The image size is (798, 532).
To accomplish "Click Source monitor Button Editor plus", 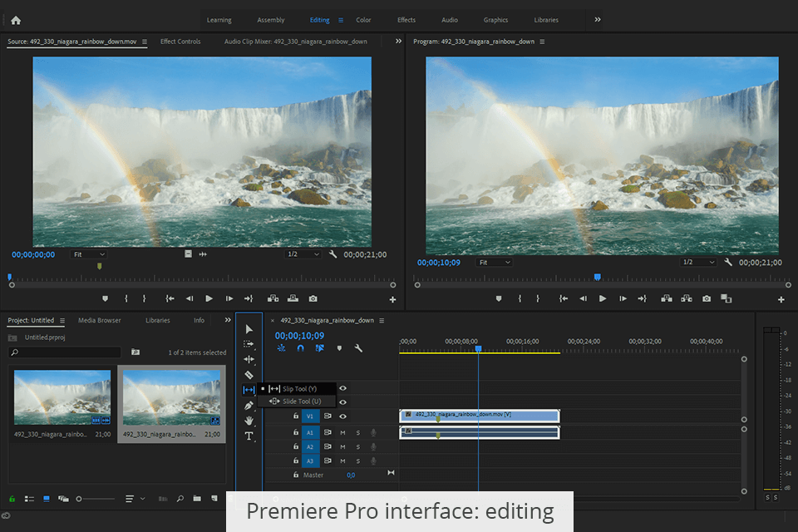I will pos(392,300).
